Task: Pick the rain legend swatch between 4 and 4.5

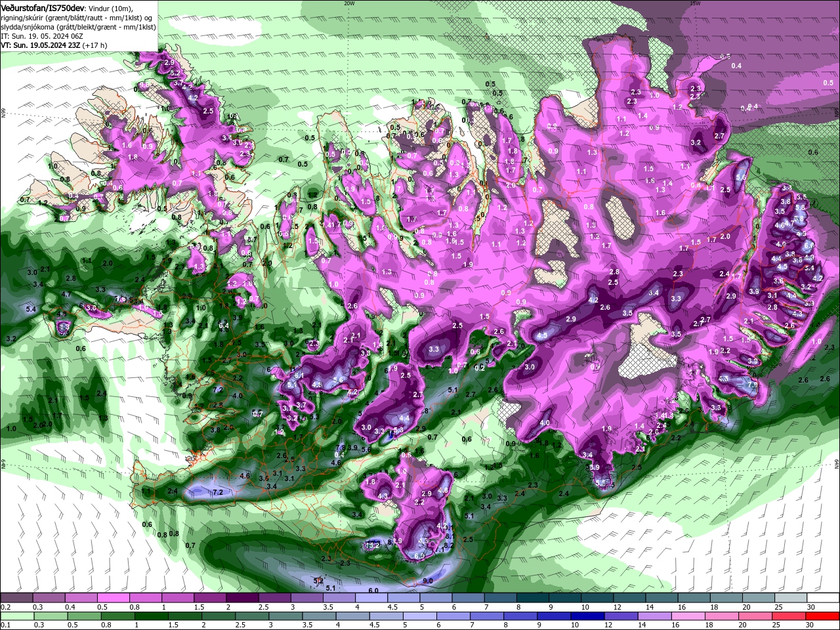Action: 353,616
